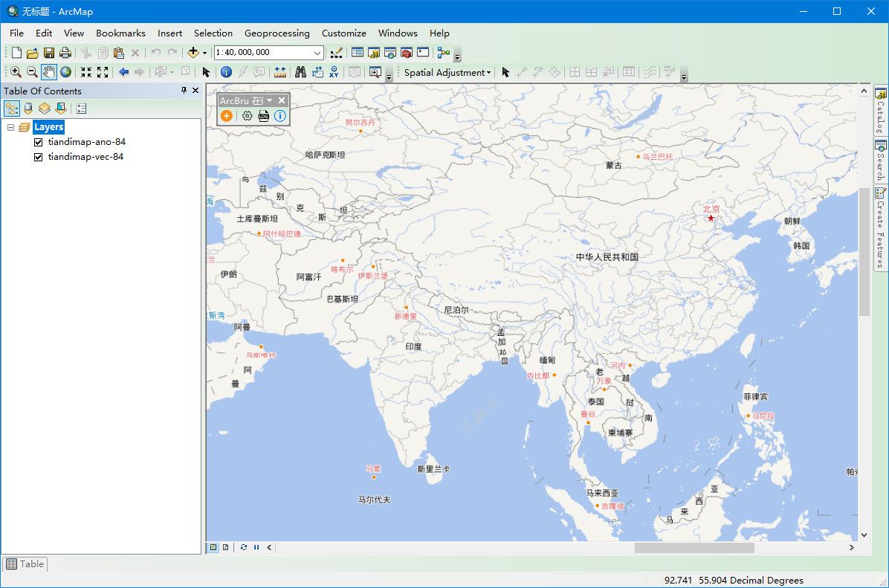Open ArcBru settings gear icon

pos(248,116)
